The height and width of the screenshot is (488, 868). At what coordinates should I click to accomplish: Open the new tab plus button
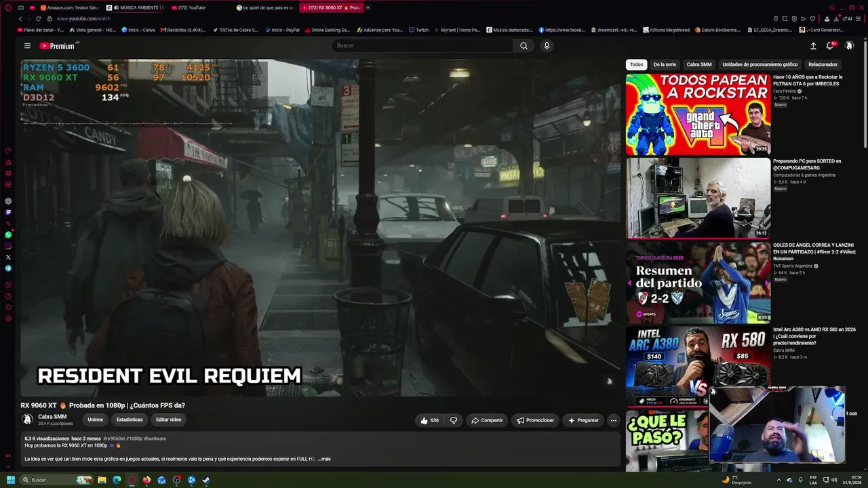(368, 7)
